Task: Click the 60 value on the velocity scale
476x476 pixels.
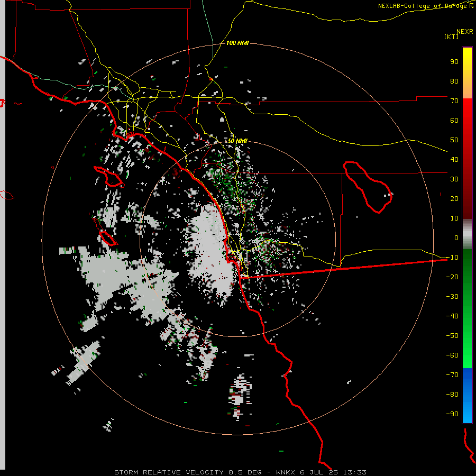Action: 454,121
